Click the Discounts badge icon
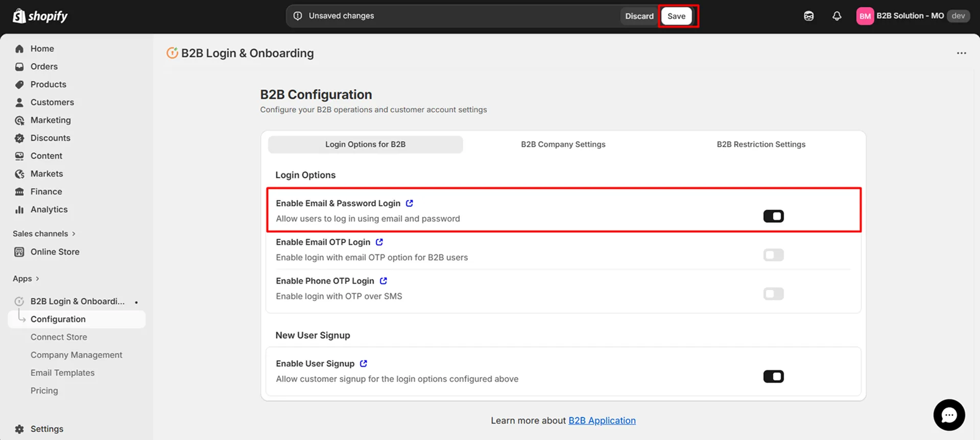The height and width of the screenshot is (440, 980). point(19,138)
